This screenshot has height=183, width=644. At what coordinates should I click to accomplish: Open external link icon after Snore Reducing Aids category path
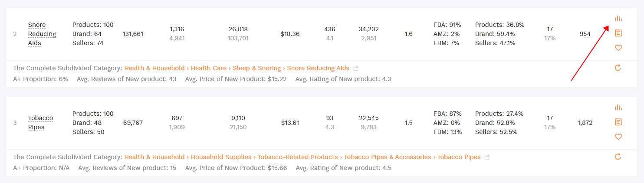(356, 69)
